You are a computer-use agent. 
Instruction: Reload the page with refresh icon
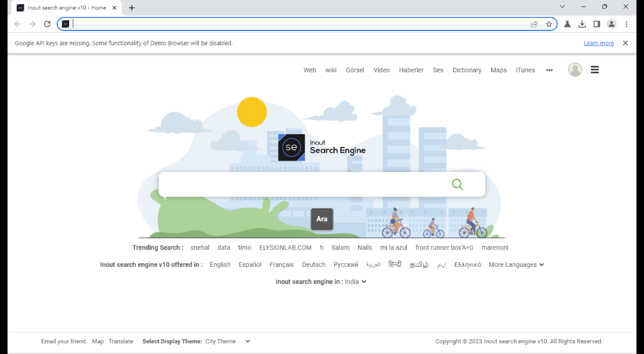pyautogui.click(x=47, y=24)
